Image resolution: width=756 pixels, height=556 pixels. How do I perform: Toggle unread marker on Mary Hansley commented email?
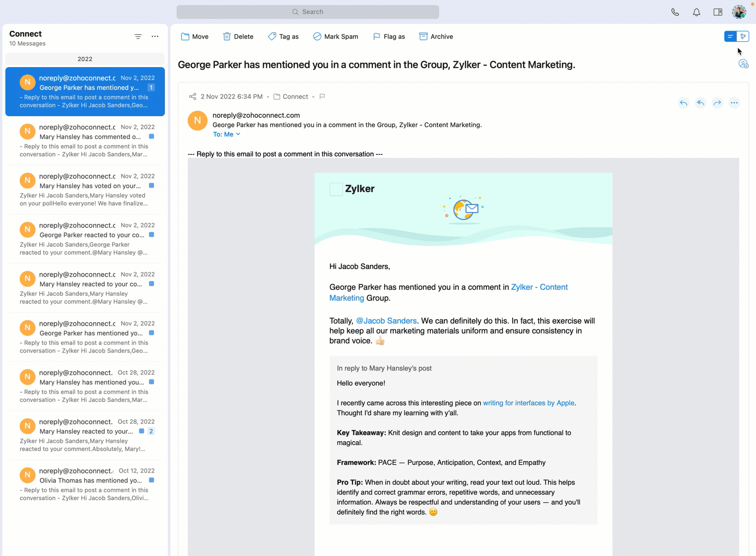pos(151,137)
